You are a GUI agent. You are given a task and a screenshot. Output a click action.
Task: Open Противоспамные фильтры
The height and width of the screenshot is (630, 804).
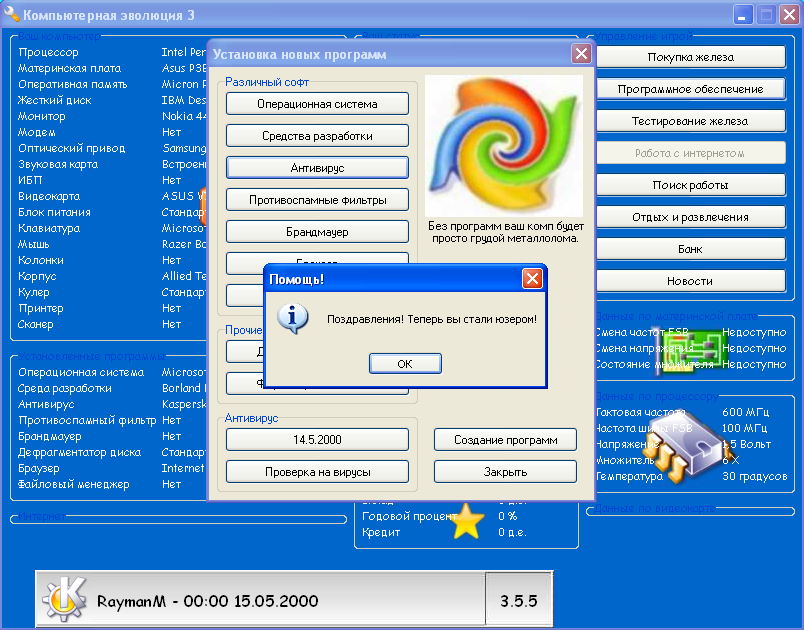[317, 200]
